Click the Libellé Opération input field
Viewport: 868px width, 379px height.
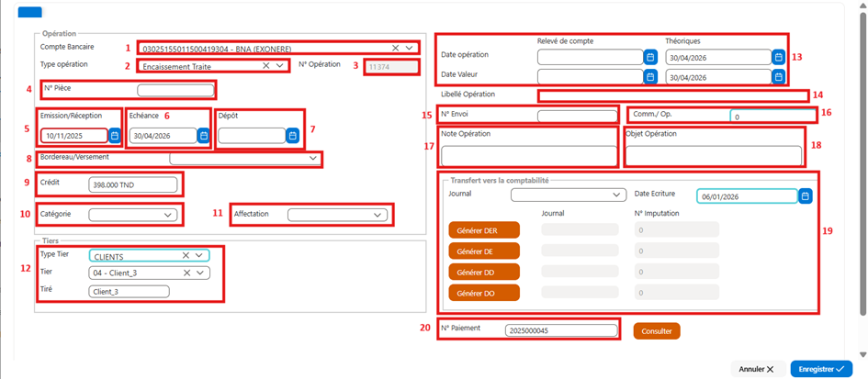click(672, 95)
